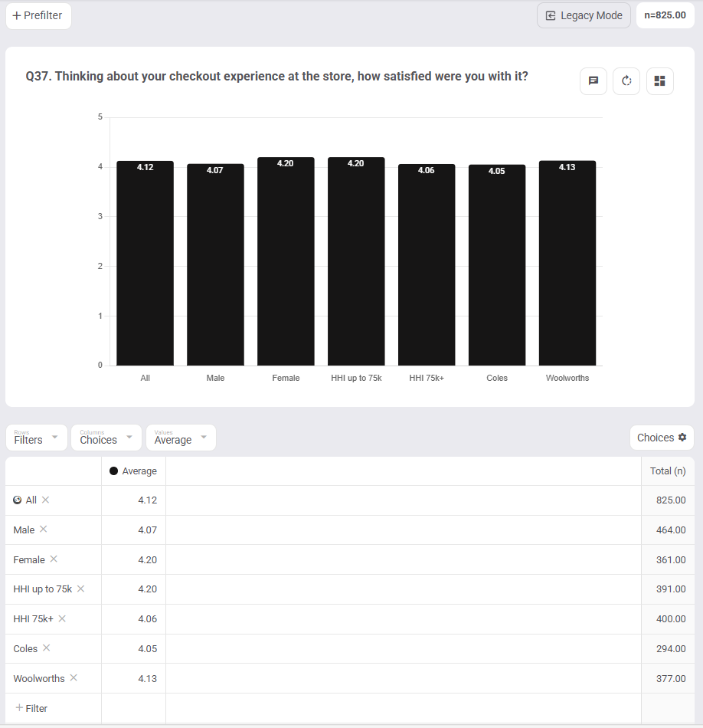Click the black Average legend swatch
Screen dimensions: 703x728
113,471
